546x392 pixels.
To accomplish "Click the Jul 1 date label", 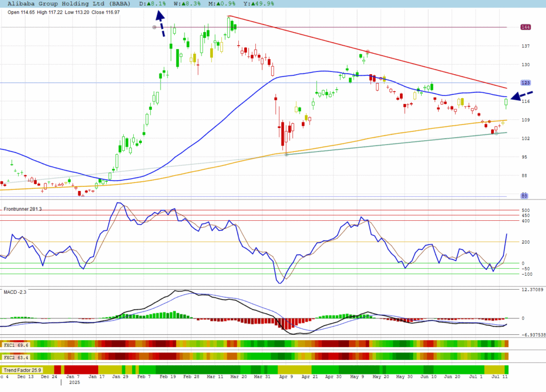I will click(x=476, y=377).
